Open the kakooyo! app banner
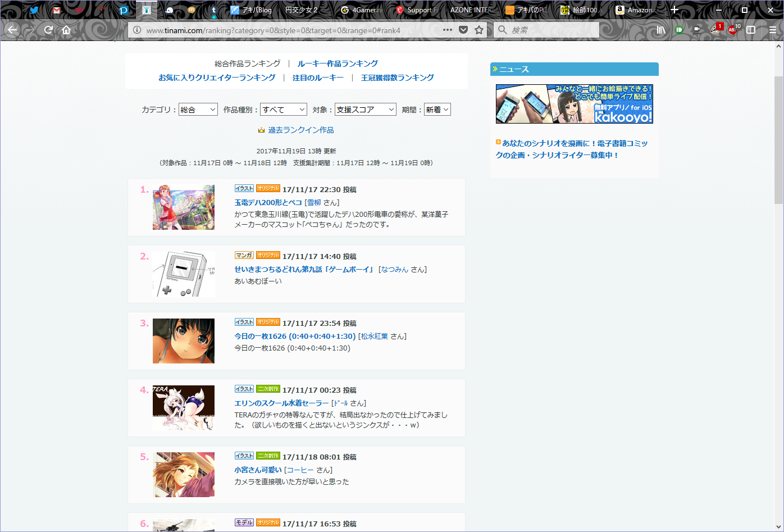784x532 pixels. [x=575, y=104]
